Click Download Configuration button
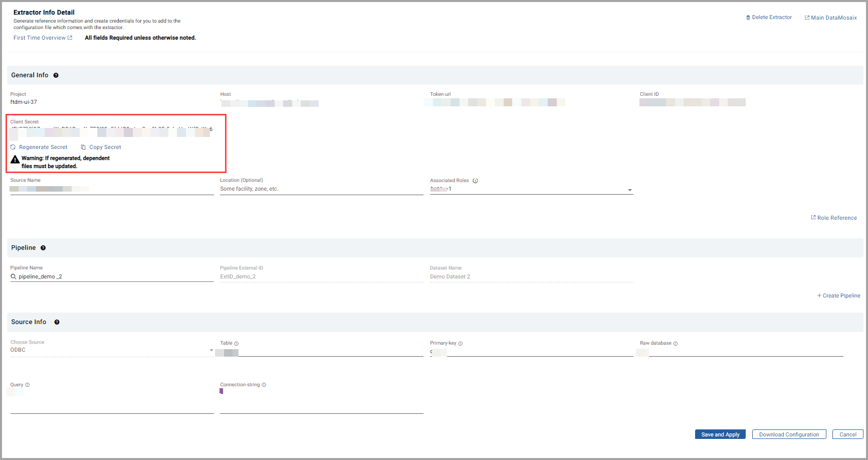 [x=789, y=434]
